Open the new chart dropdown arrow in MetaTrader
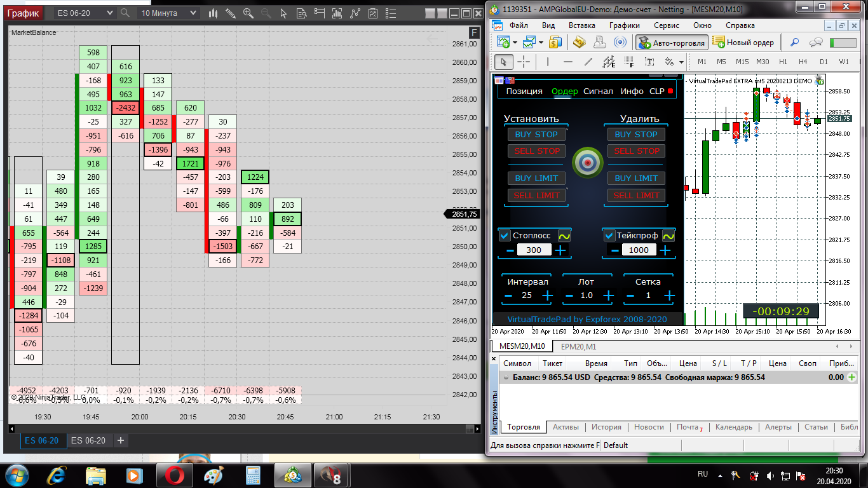The height and width of the screenshot is (488, 868). (x=515, y=43)
